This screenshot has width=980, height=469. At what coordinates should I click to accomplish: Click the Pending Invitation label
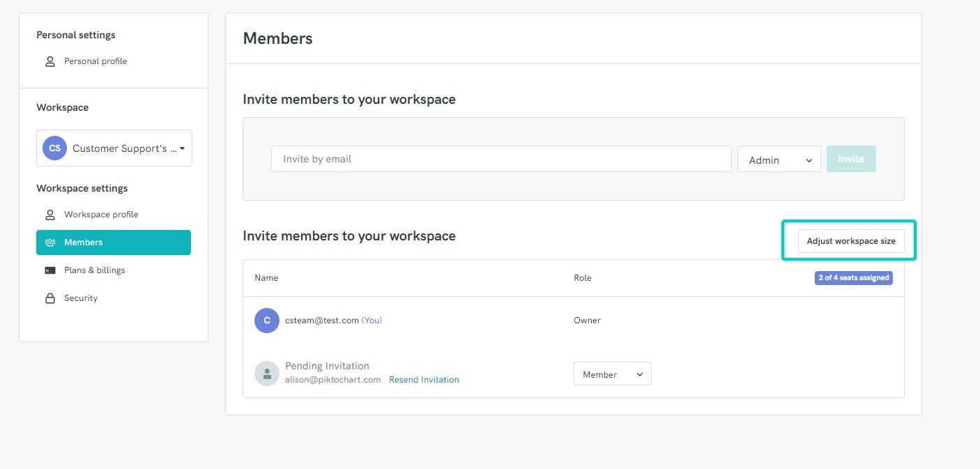coord(327,366)
